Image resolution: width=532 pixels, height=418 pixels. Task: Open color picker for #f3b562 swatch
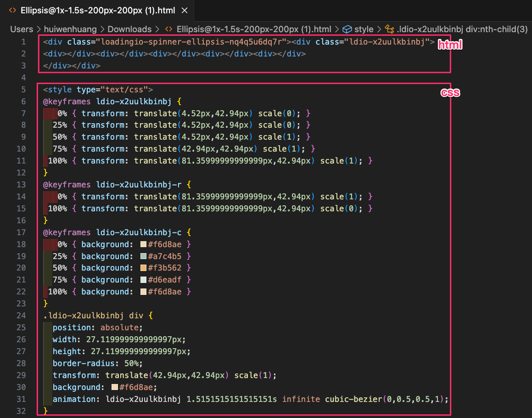pyautogui.click(x=143, y=268)
